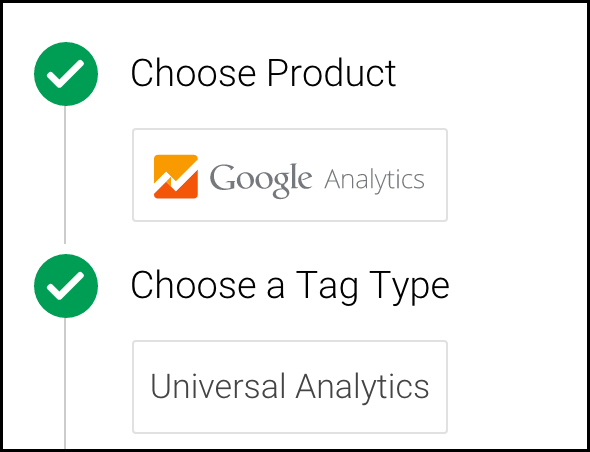The width and height of the screenshot is (590, 452).
Task: Click the green checkmark beside Choose a Tag Type
Action: pos(66,286)
